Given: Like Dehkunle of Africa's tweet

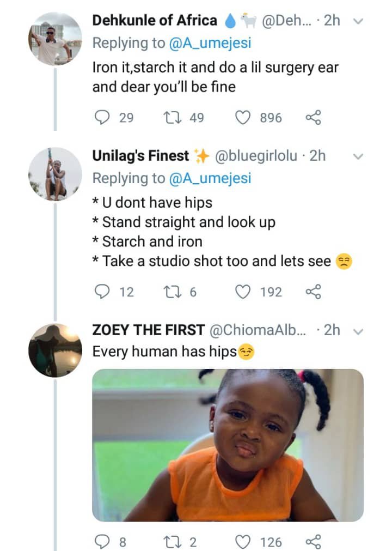Looking at the screenshot, I should [244, 117].
